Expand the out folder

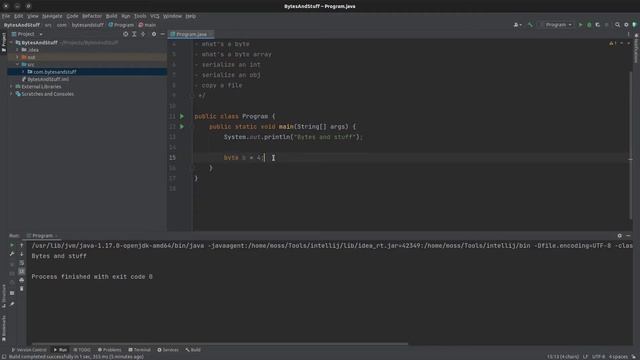coord(17,57)
